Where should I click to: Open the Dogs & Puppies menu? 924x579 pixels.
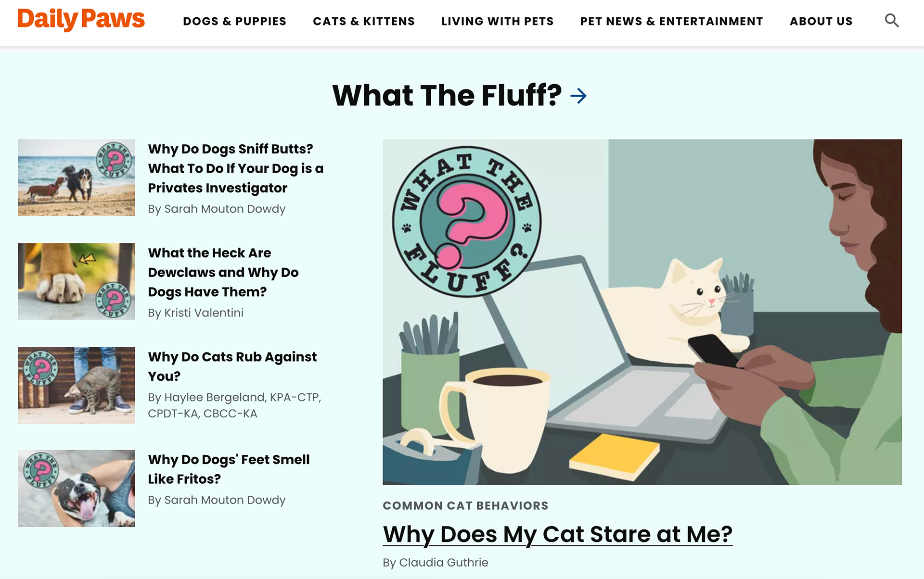click(x=234, y=21)
